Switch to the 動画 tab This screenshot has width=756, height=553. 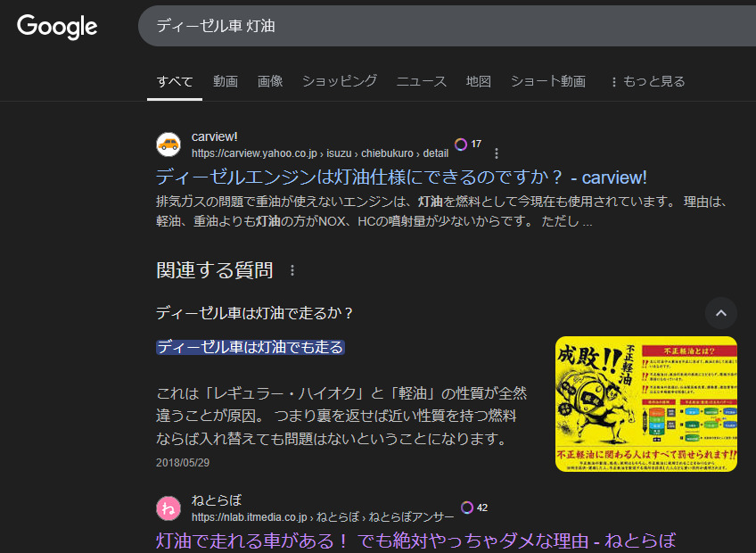226,81
